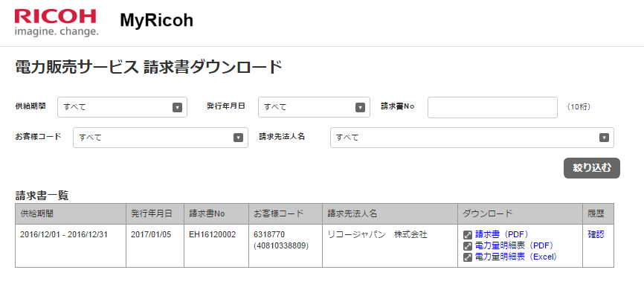The height and width of the screenshot is (299, 644).
Task: Open the 確認 history link
Action: point(596,234)
